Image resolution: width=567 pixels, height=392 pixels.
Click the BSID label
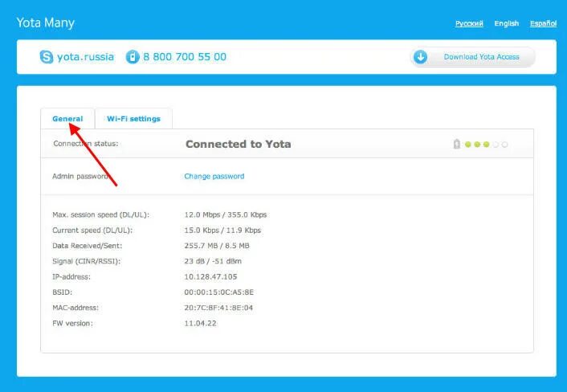(x=62, y=292)
